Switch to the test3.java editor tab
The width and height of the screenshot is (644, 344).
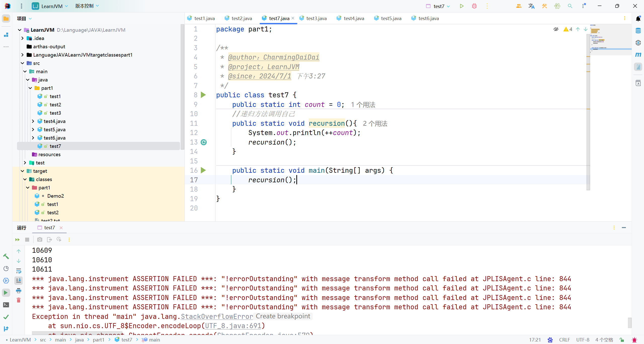pos(316,18)
